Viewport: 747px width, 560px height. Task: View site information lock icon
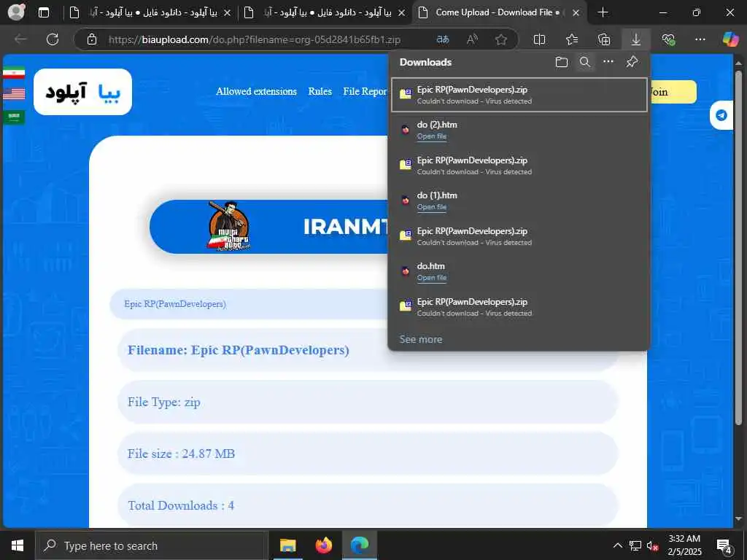(x=92, y=39)
